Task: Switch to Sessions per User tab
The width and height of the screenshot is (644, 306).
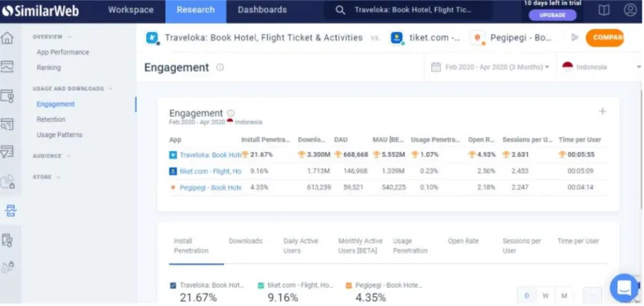Action: pos(521,245)
